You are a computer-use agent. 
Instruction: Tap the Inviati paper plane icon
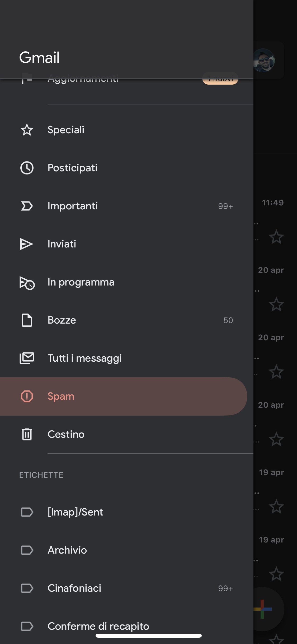pos(27,244)
